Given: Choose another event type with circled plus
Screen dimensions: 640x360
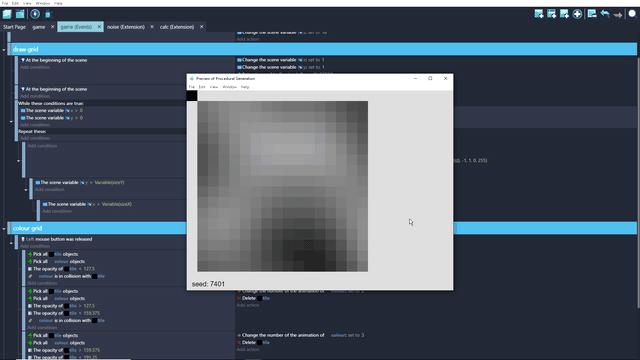Looking at the screenshot, I should [x=577, y=14].
